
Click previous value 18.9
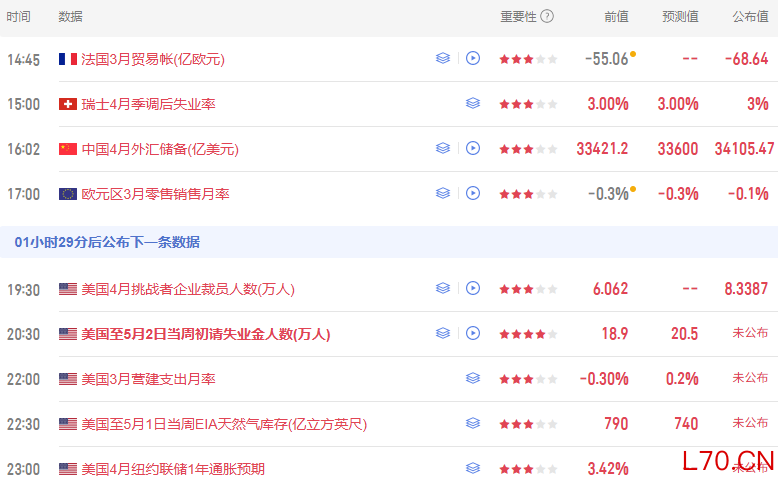615,334
